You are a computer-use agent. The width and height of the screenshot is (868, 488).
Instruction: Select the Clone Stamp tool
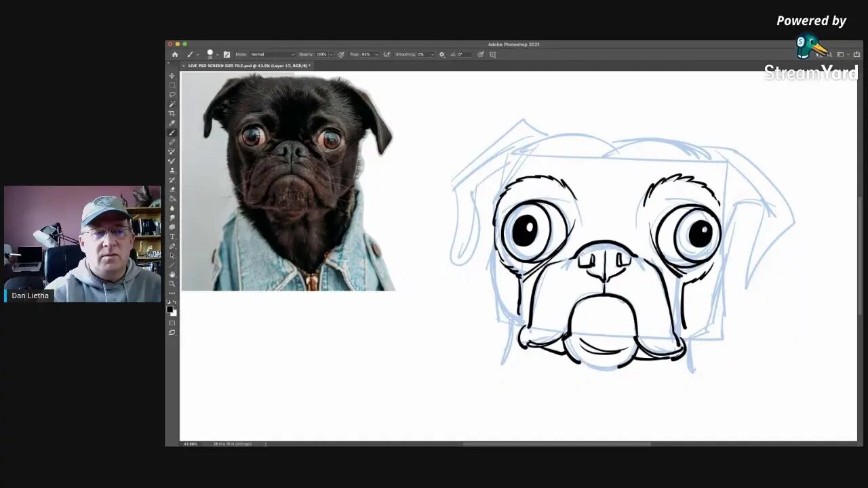(172, 170)
